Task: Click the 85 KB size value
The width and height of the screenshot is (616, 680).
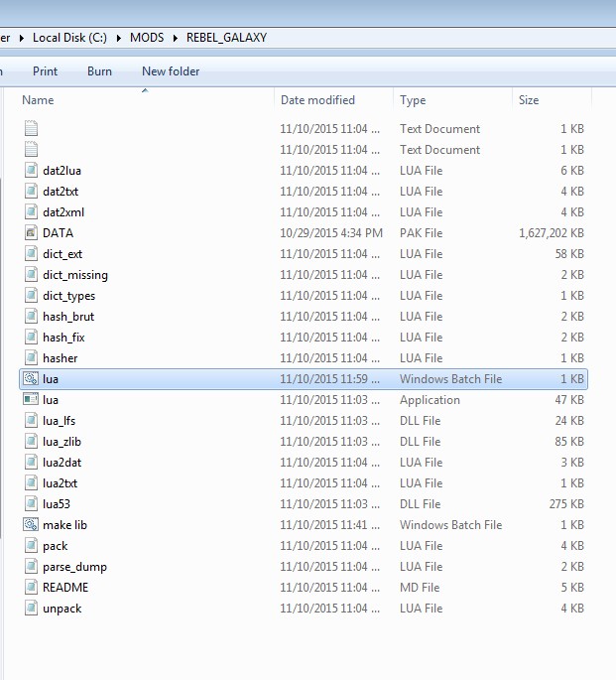Action: tap(569, 442)
